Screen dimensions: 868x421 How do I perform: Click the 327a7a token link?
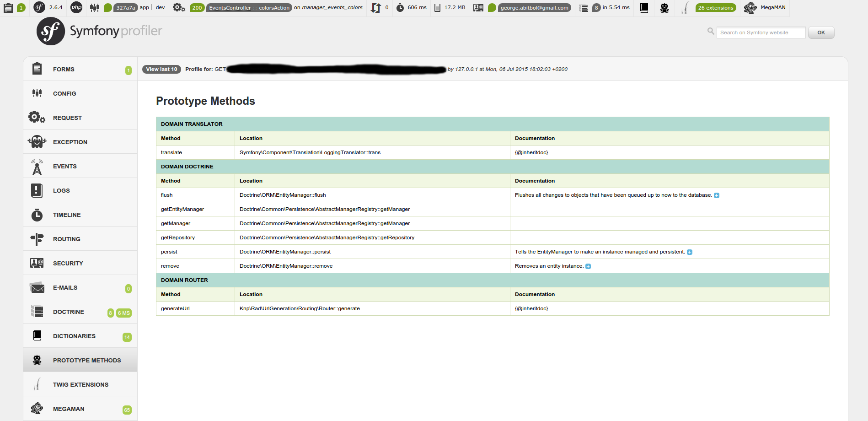tap(126, 8)
